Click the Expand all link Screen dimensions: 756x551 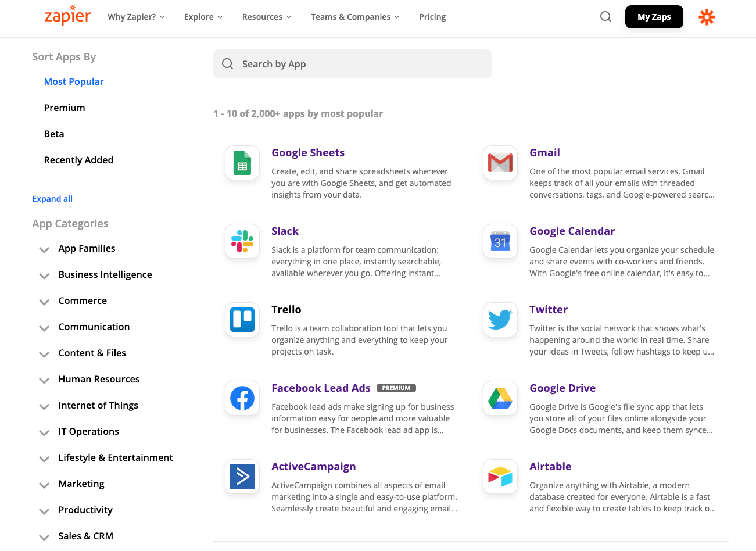[52, 199]
